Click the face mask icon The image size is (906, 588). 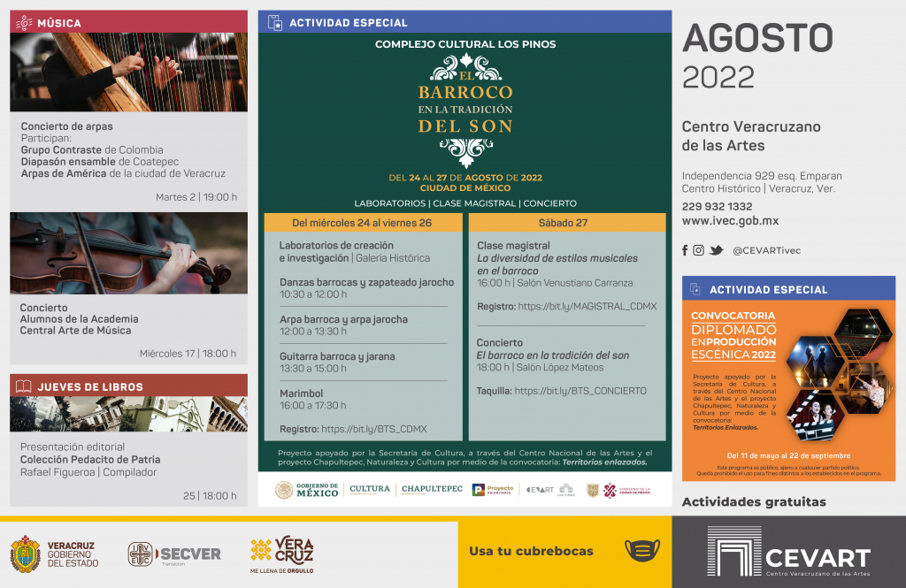tap(641, 551)
